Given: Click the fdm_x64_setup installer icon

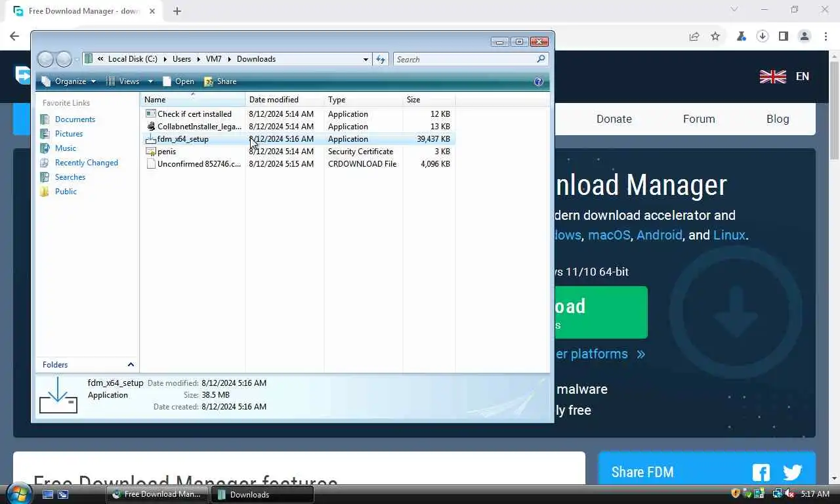Looking at the screenshot, I should coord(151,139).
